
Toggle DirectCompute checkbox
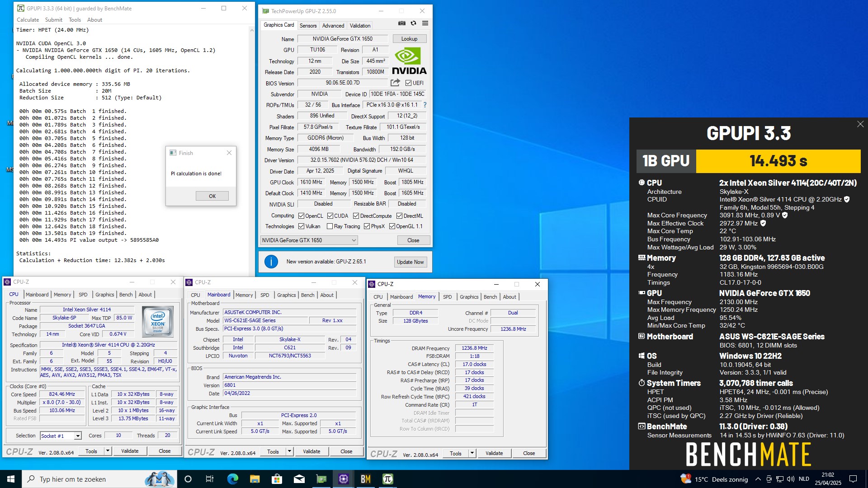click(356, 216)
